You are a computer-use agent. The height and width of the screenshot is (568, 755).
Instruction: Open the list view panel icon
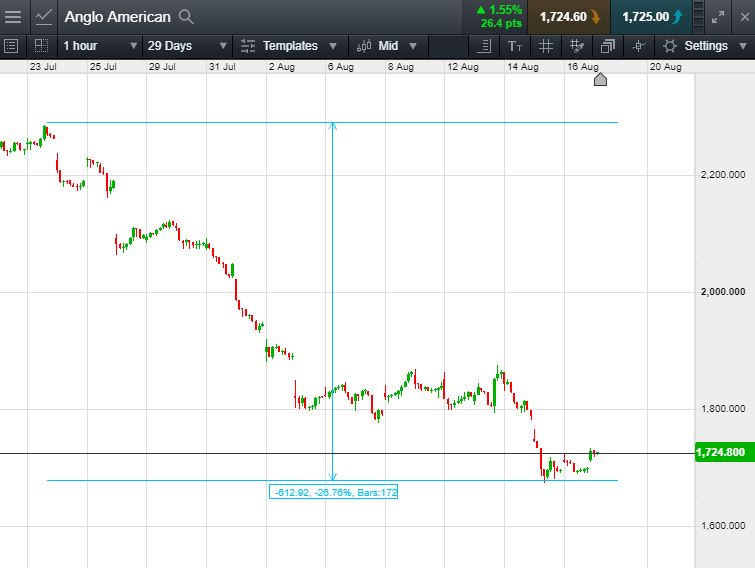click(x=11, y=46)
